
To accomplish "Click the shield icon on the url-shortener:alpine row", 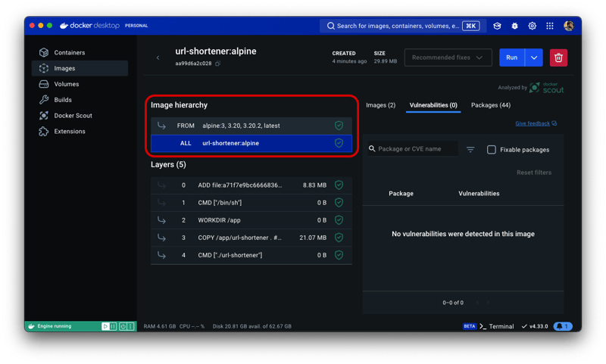I will point(339,143).
